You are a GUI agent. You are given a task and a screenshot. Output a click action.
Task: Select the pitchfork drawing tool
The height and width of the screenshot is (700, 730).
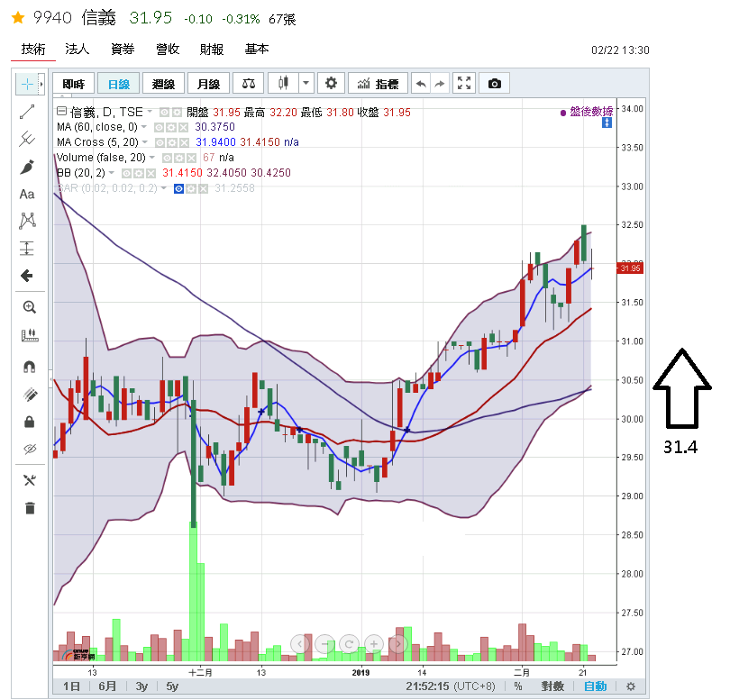27,139
